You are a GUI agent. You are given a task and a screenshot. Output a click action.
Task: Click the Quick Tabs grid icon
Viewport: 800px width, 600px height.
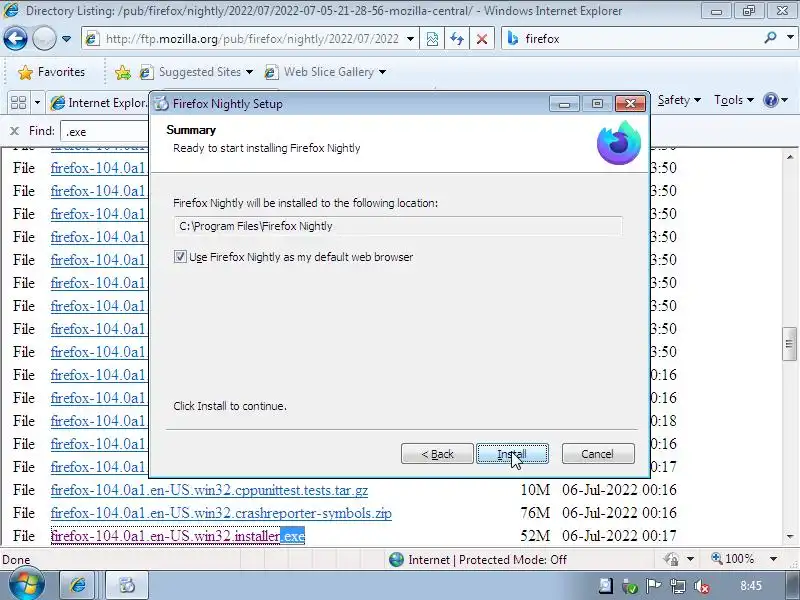(x=18, y=103)
